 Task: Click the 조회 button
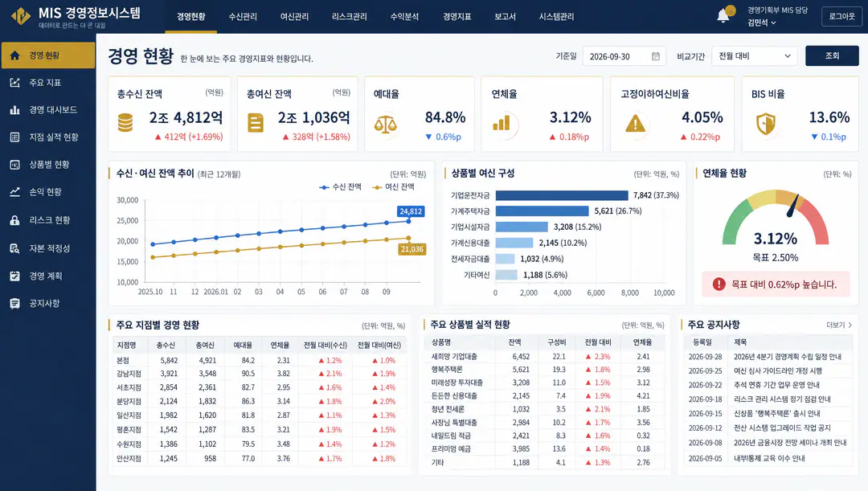coord(832,56)
